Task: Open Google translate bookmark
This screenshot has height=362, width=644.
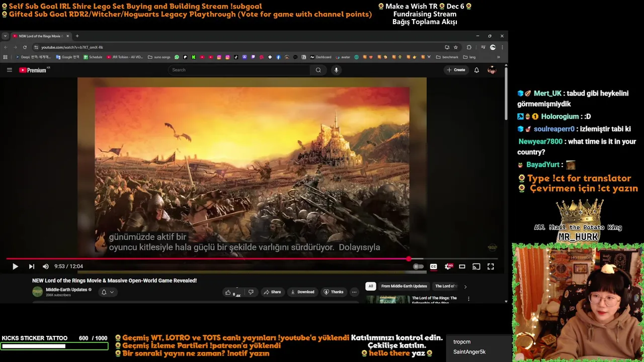Action: click(68, 57)
